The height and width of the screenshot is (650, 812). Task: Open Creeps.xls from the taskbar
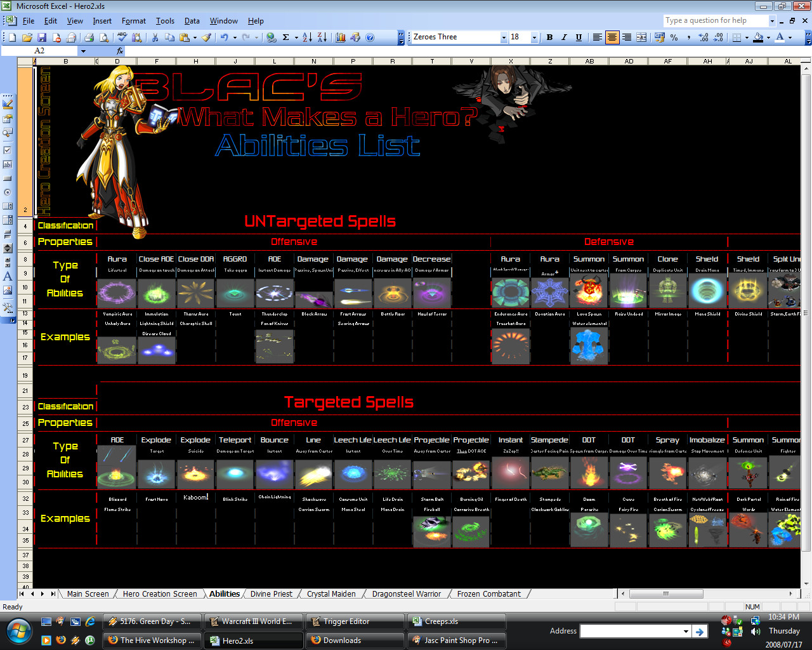(x=457, y=621)
